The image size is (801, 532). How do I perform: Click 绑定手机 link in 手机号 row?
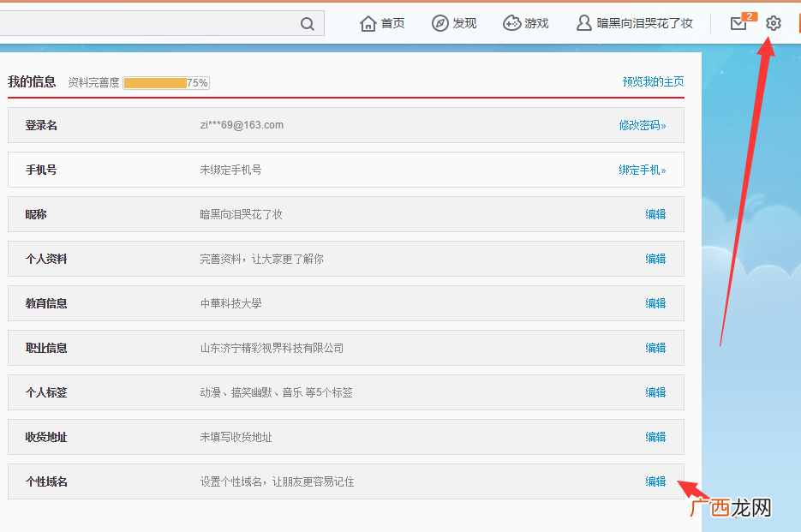pyautogui.click(x=643, y=170)
